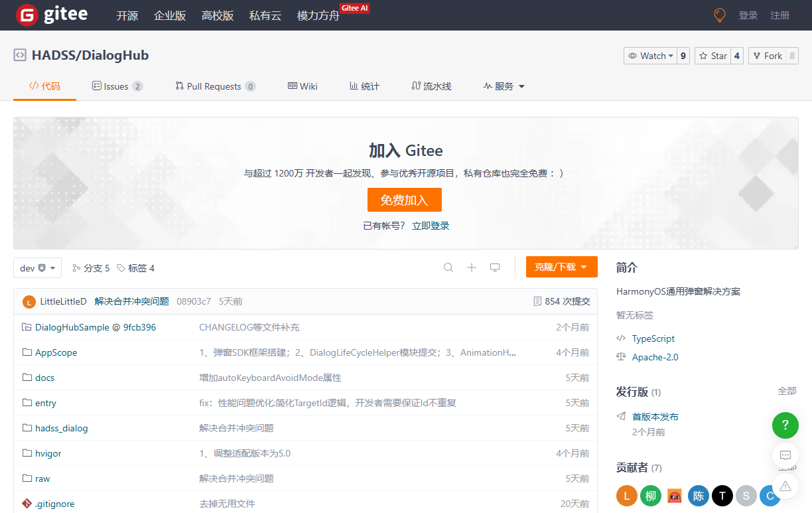This screenshot has width=812, height=513.
Task: Click the warning triangle floating icon
Action: click(785, 486)
